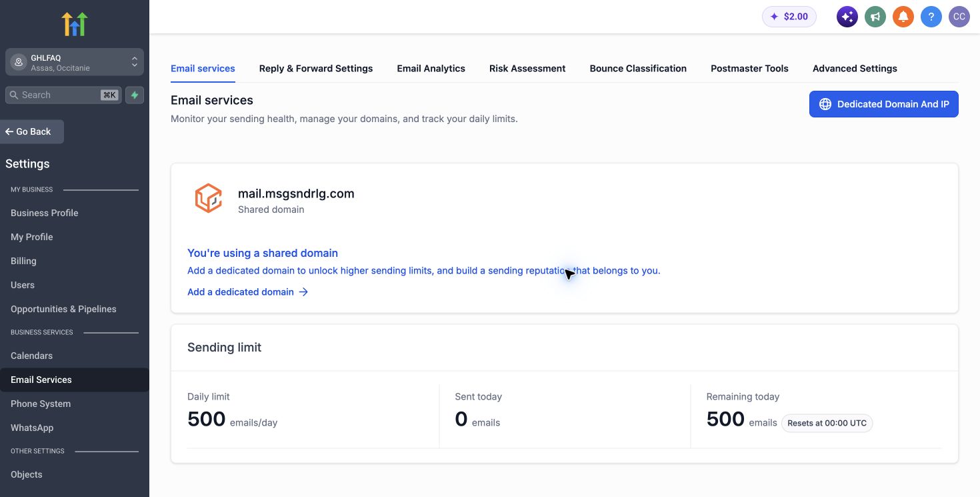Click the Daily limit 500 value
Screen dimensions: 980x497
tap(207, 419)
